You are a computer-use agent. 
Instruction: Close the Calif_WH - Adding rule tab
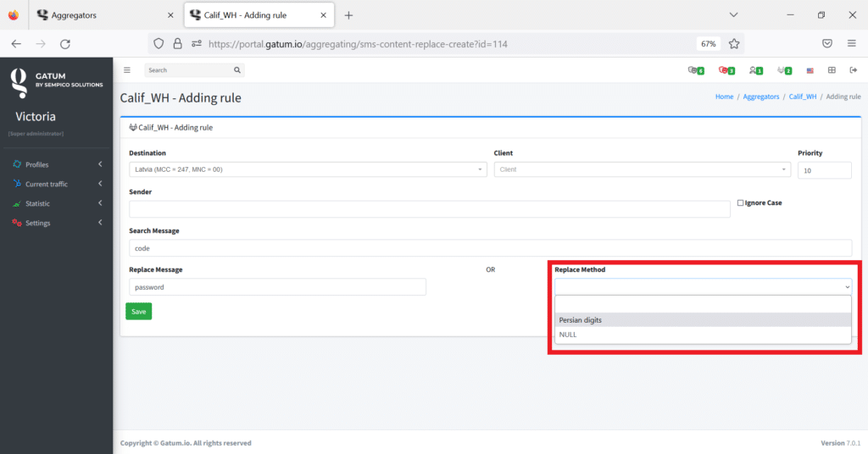pos(323,15)
